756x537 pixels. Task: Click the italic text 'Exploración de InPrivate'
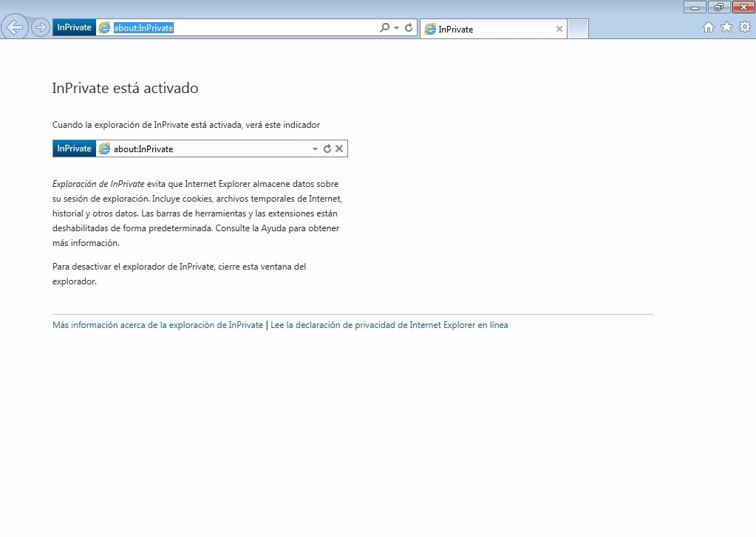(x=98, y=184)
